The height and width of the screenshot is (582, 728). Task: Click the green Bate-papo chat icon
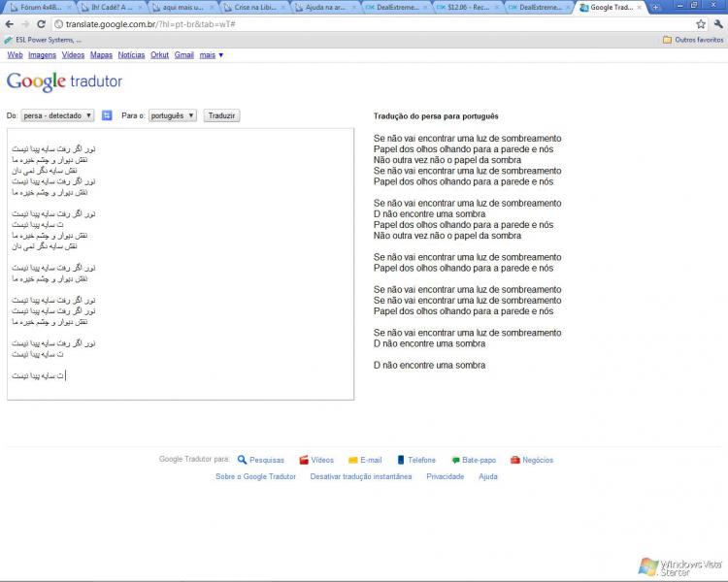(x=455, y=460)
